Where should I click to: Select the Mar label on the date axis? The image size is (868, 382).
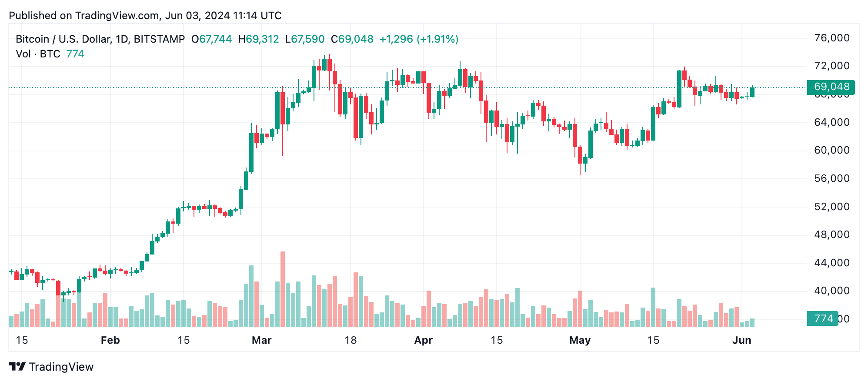pyautogui.click(x=261, y=340)
